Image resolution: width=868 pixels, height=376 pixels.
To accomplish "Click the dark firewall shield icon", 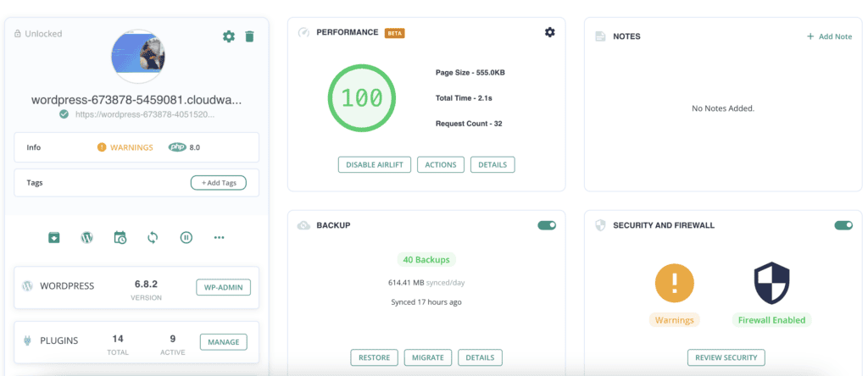I will coord(771,283).
